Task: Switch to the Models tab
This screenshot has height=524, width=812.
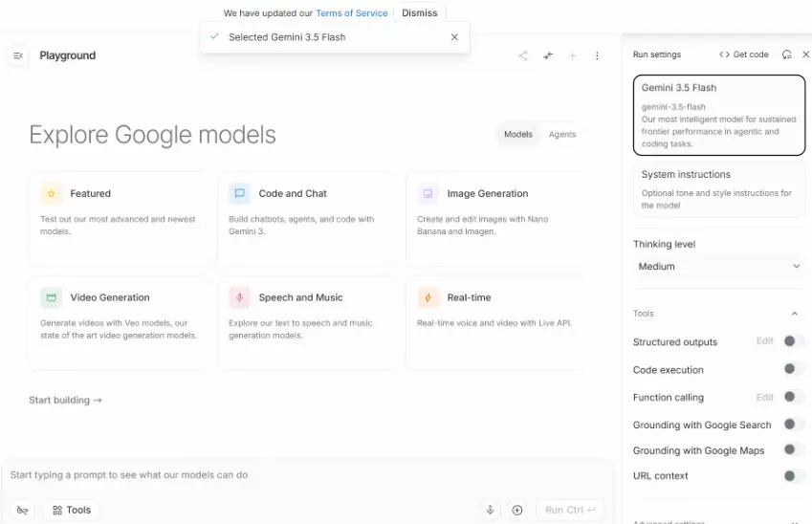Action: [x=518, y=134]
